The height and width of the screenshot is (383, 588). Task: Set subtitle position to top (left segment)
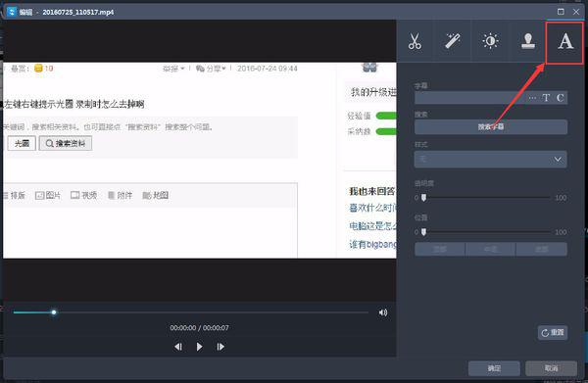point(440,249)
